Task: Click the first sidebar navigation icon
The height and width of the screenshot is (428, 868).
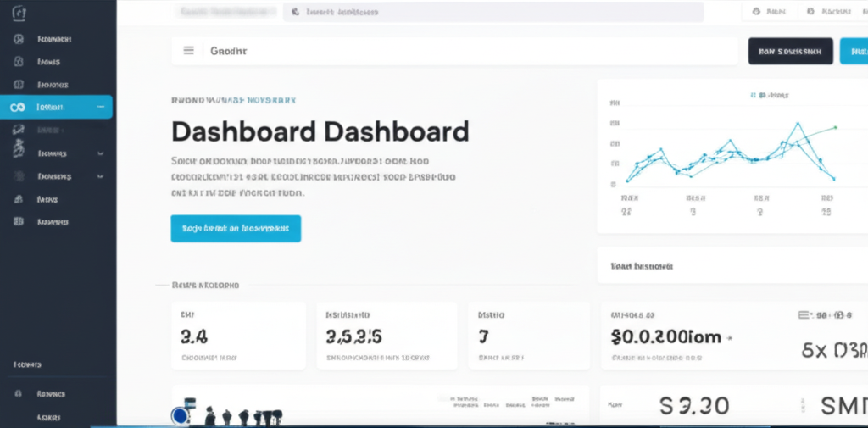Action: [18, 40]
